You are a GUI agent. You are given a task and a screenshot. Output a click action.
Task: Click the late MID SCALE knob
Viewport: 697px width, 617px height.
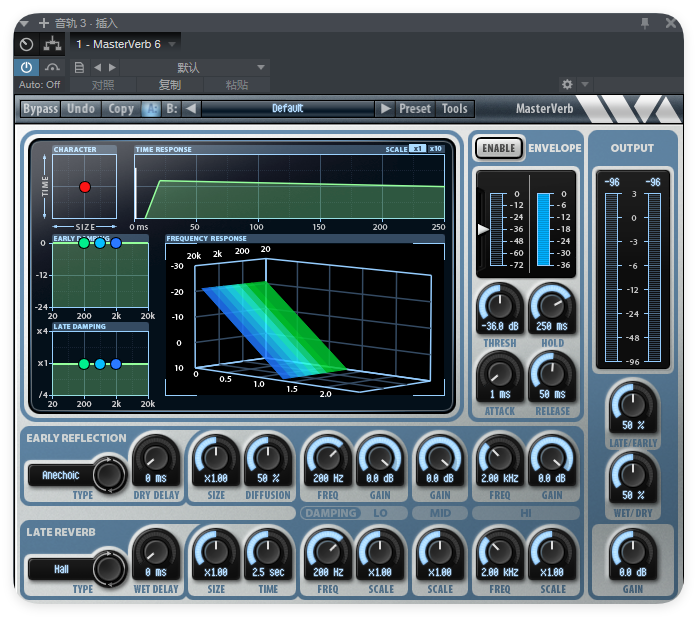click(x=440, y=552)
